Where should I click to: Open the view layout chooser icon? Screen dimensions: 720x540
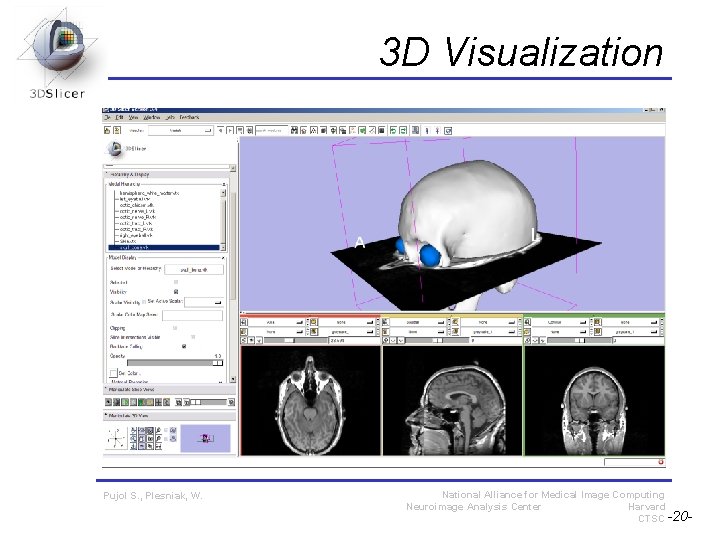(415, 130)
